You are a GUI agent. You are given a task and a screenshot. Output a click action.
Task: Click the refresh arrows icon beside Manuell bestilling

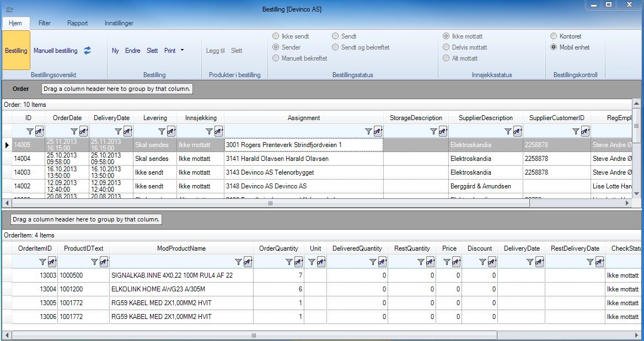coord(87,51)
